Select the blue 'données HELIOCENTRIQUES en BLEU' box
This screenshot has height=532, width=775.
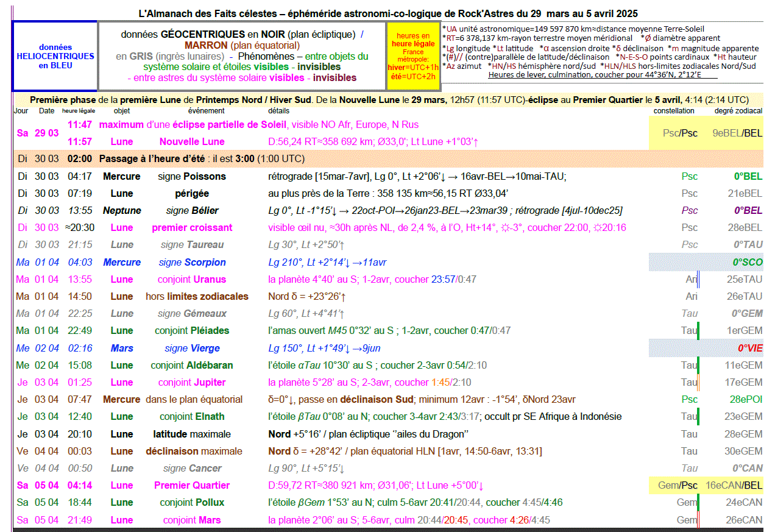[55, 56]
